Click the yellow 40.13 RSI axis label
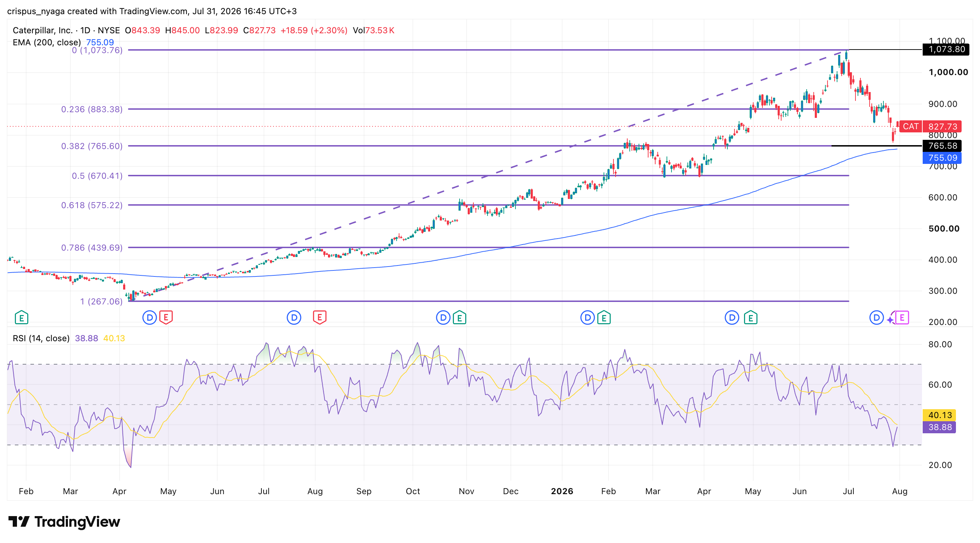The height and width of the screenshot is (543, 980). tap(939, 415)
